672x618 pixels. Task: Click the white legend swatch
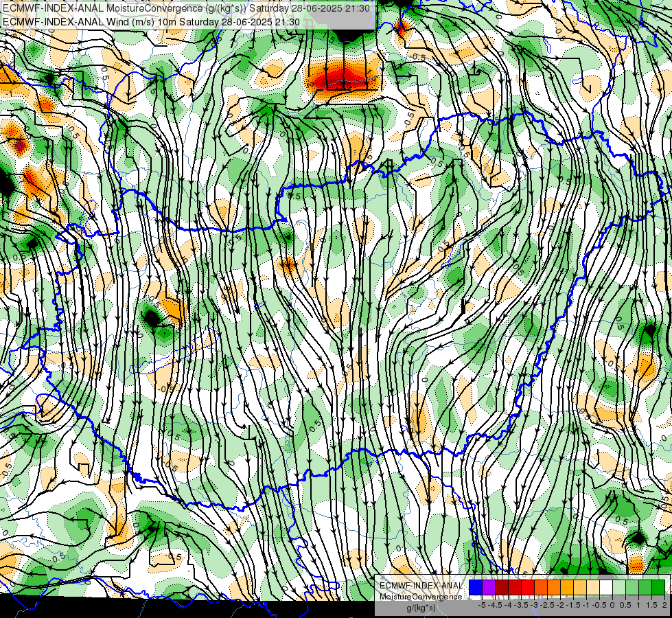click(606, 587)
